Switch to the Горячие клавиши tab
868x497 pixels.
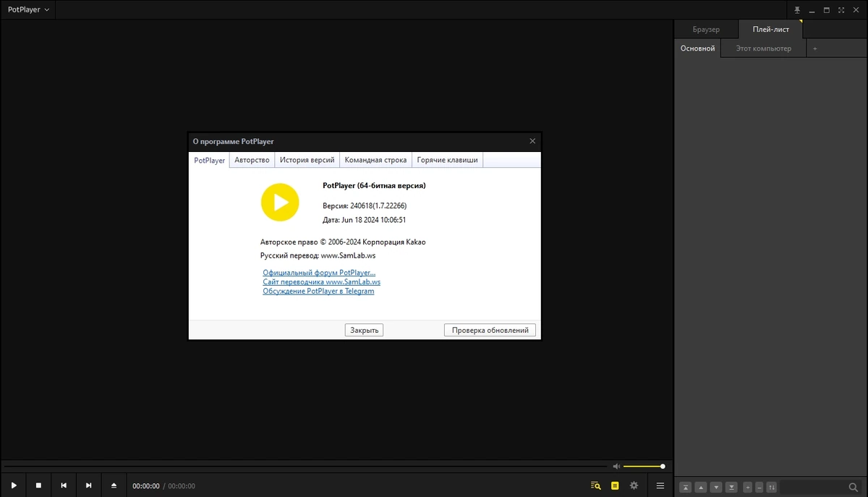[x=448, y=160]
